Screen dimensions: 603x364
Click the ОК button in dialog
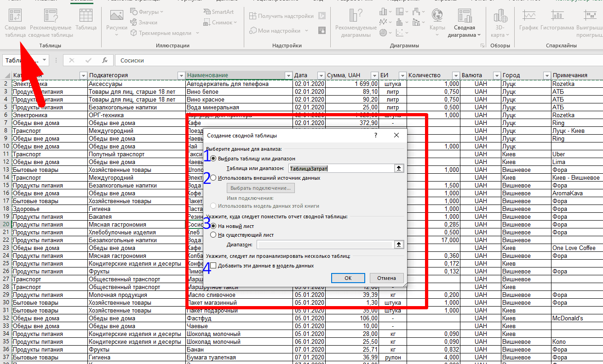click(x=348, y=278)
